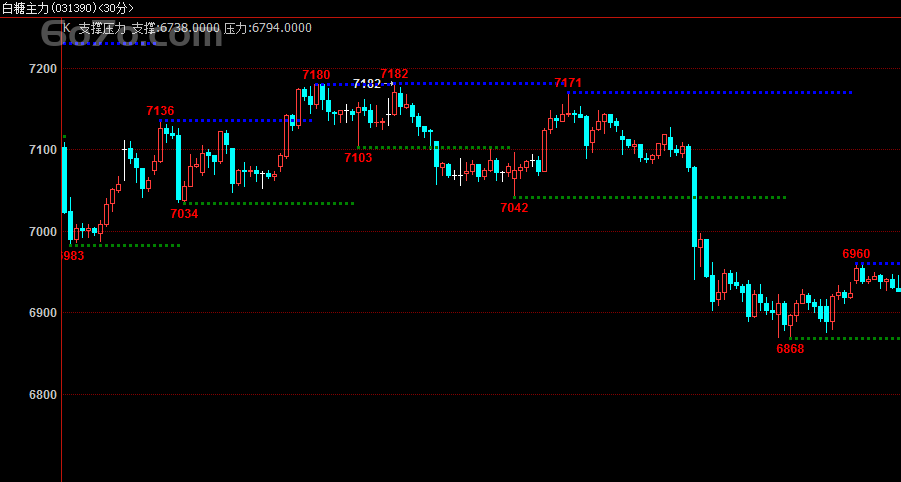Screen dimensions: 901x482
Task: Select green support line at 7042
Action: pos(650,198)
